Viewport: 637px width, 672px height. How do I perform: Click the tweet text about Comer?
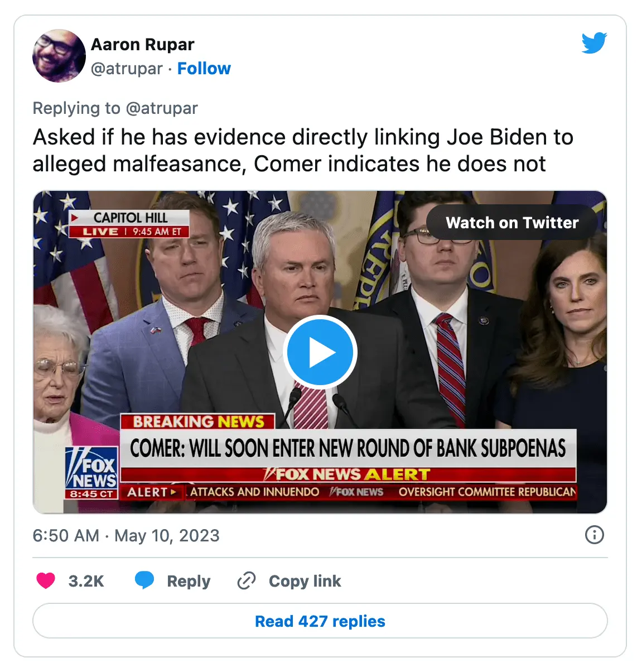(303, 150)
